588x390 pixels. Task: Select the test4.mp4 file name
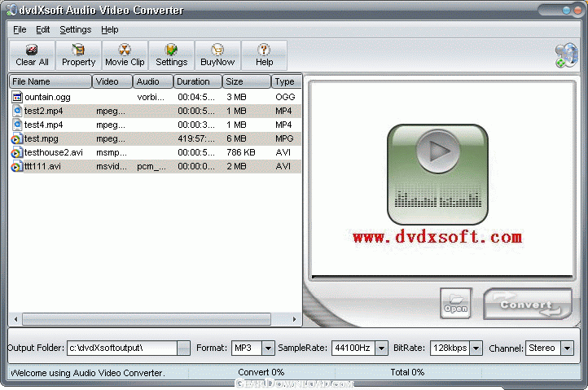(x=43, y=125)
